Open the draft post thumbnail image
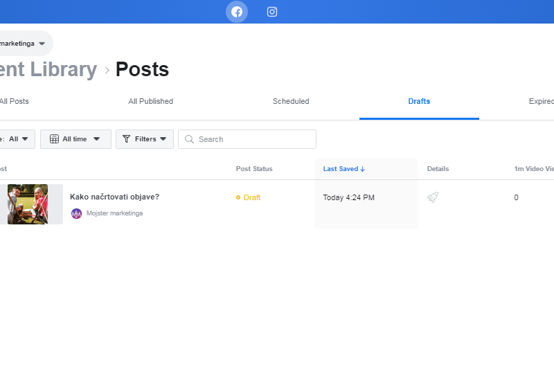 click(28, 204)
